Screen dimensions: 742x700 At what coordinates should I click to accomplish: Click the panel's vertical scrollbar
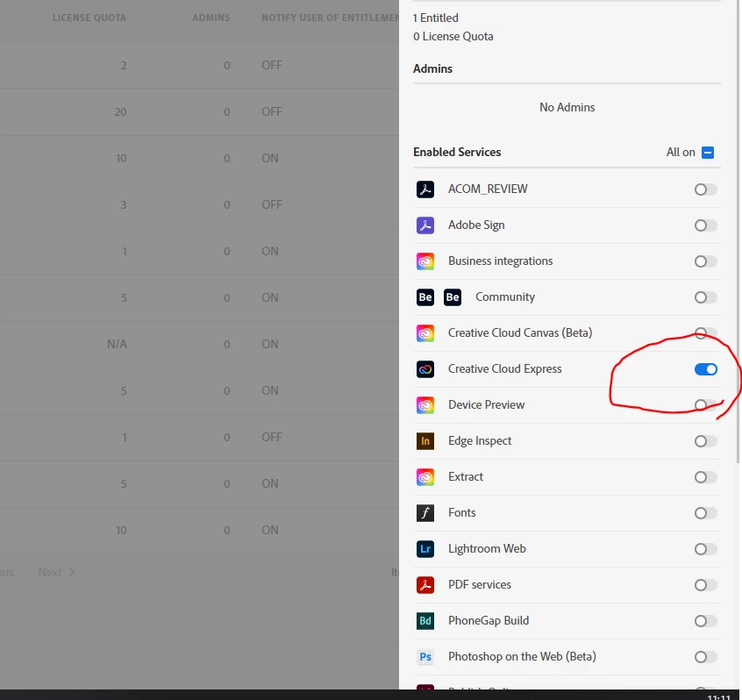coord(738,232)
